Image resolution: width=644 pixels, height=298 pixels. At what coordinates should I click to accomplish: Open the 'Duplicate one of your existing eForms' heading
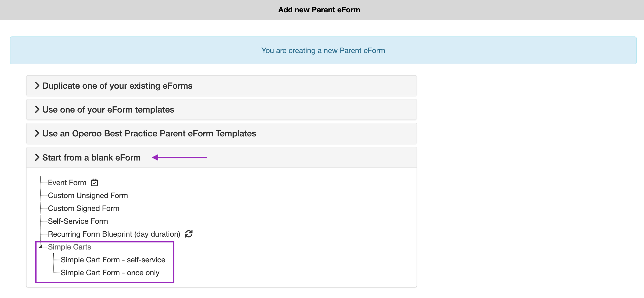[x=117, y=86]
